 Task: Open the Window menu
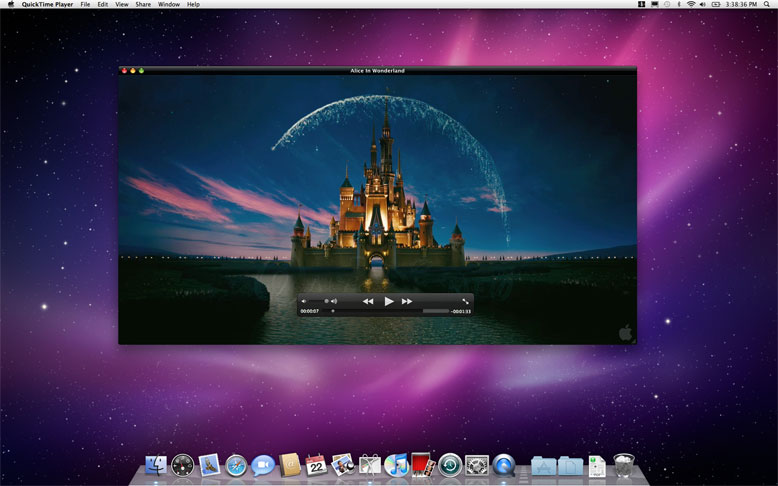point(169,4)
